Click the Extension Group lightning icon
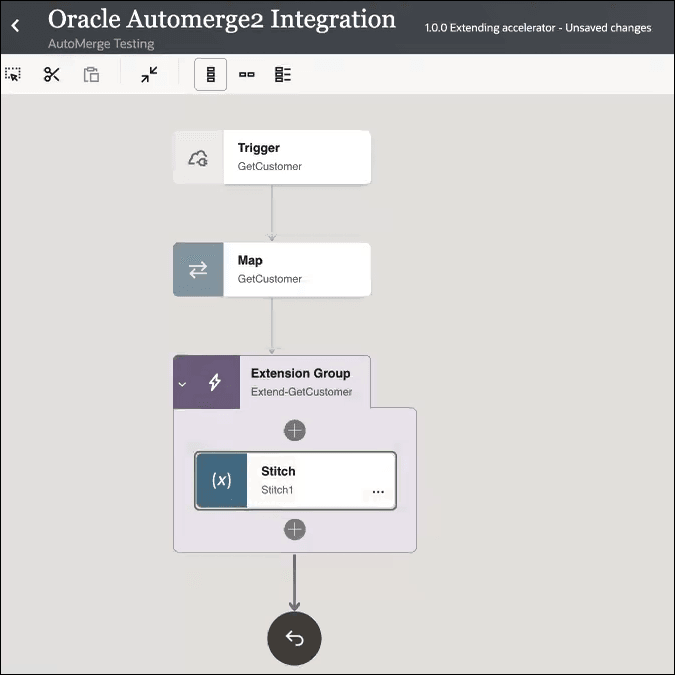 tap(215, 382)
